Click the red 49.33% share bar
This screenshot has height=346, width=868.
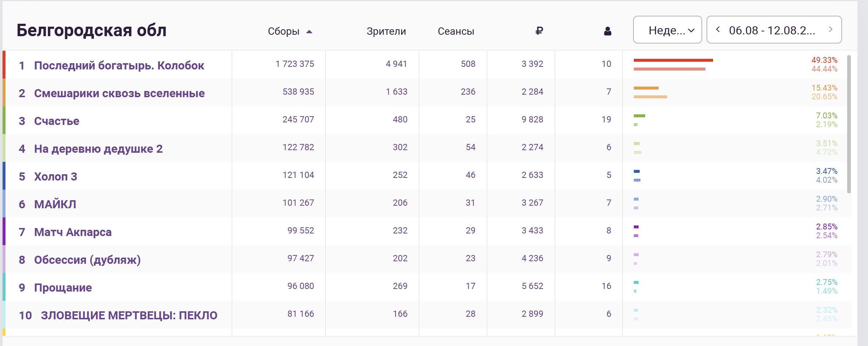[x=673, y=60]
